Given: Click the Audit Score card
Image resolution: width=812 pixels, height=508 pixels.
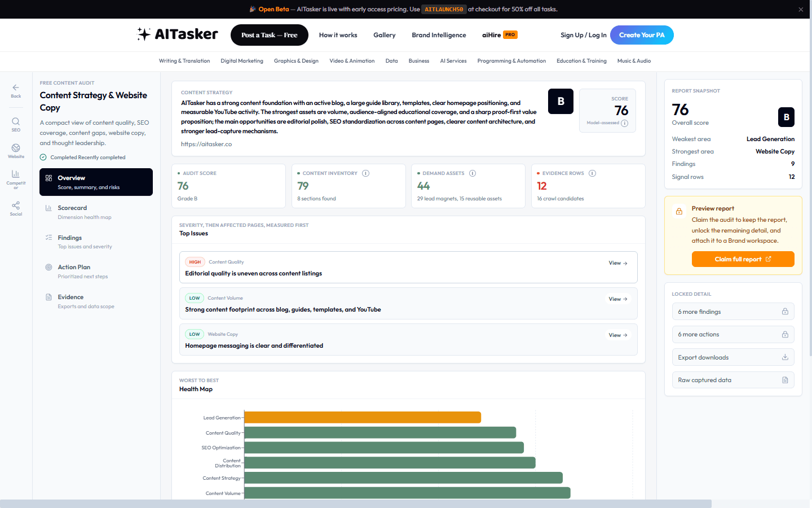Looking at the screenshot, I should (x=228, y=186).
